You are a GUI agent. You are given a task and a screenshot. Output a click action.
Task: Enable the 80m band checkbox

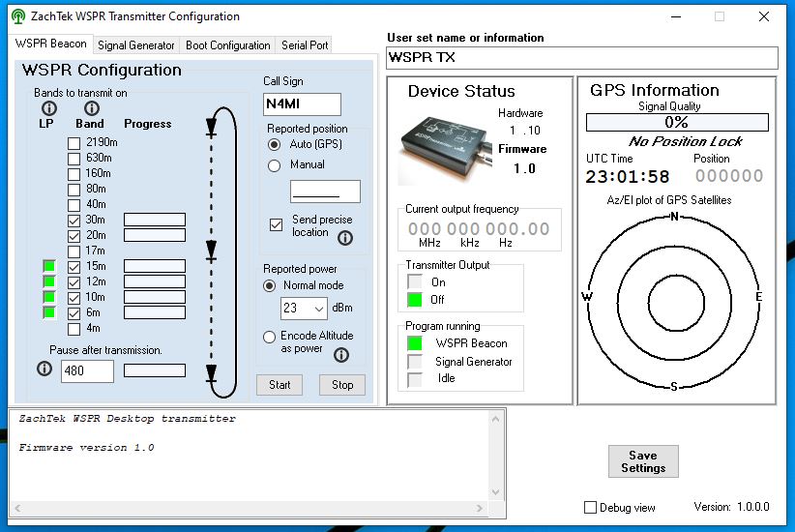coord(74,190)
